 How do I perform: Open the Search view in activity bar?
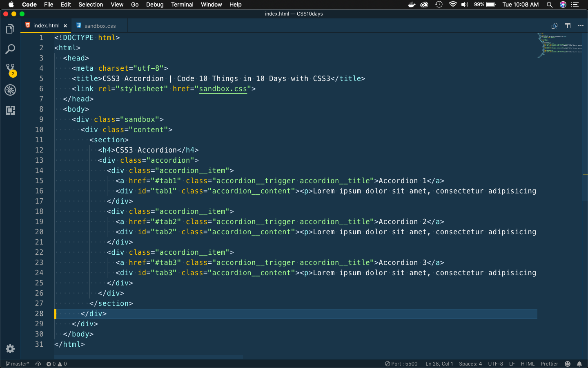point(10,49)
